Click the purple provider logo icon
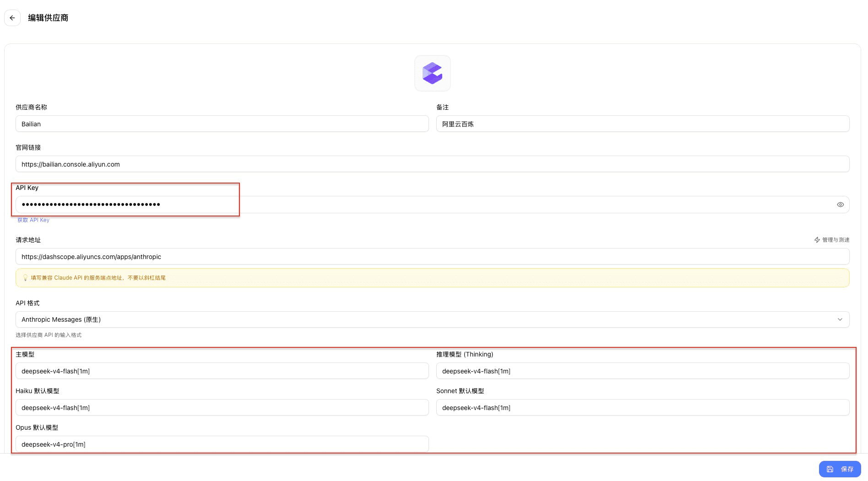The height and width of the screenshot is (481, 868). 432,73
